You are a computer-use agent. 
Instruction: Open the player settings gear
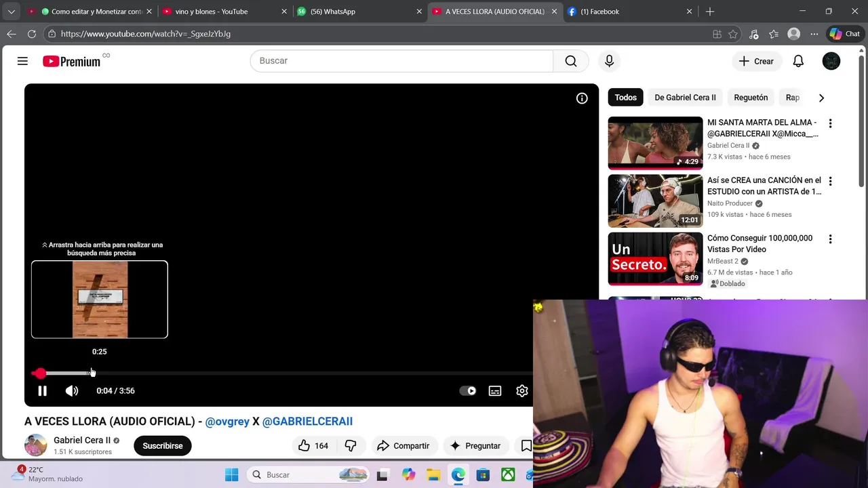(x=522, y=391)
